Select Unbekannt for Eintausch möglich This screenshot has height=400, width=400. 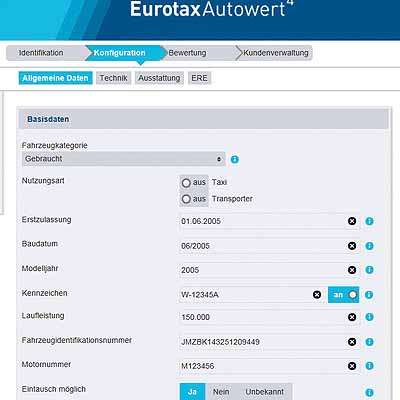[x=265, y=392]
